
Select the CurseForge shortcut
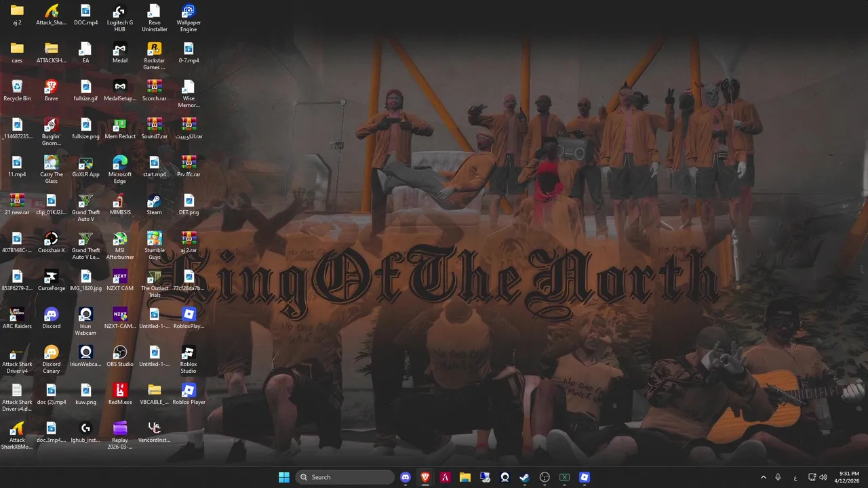(51, 281)
